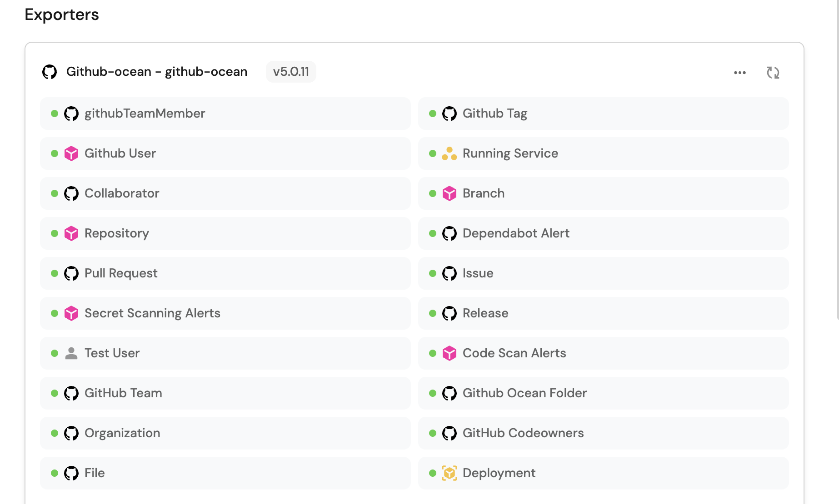This screenshot has height=504, width=839.
Task: Open the three-dot options menu for exporter
Action: click(739, 73)
